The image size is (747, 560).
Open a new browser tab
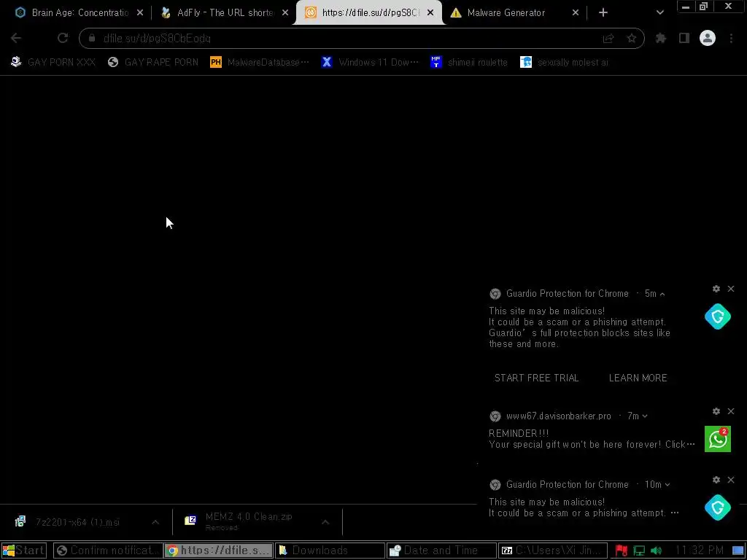coord(603,13)
